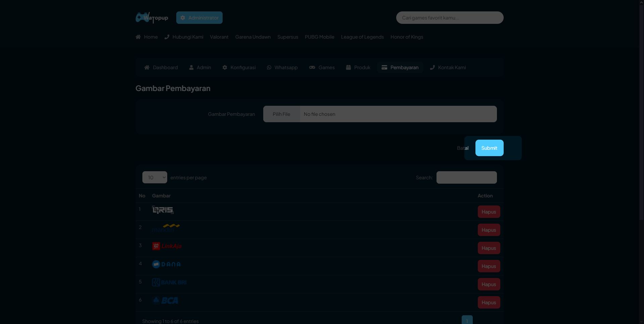Image resolution: width=644 pixels, height=324 pixels.
Task: Open the Dashboard admin tab
Action: (x=161, y=67)
